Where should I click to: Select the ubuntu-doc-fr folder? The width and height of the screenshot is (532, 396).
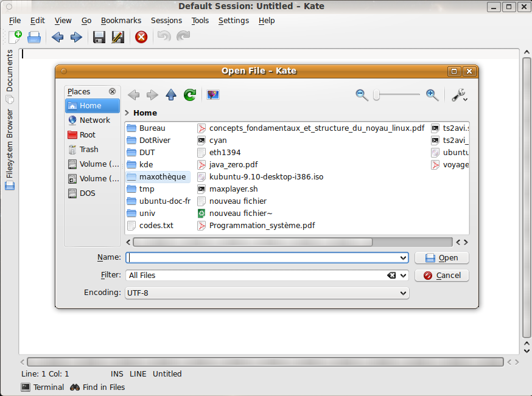(x=158, y=201)
